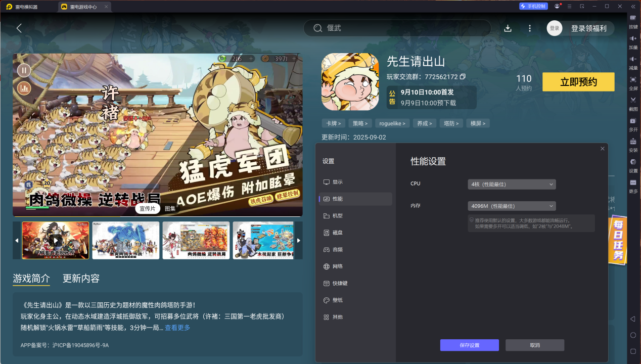Click the 安装 APK install icon

[x=633, y=142]
